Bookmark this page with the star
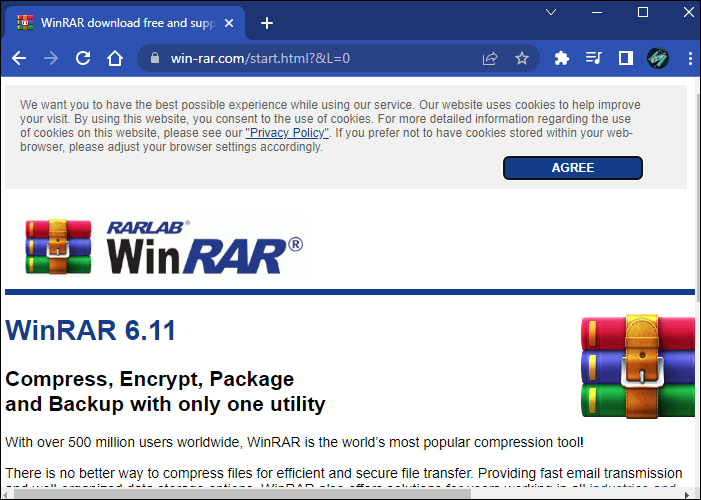 522,58
